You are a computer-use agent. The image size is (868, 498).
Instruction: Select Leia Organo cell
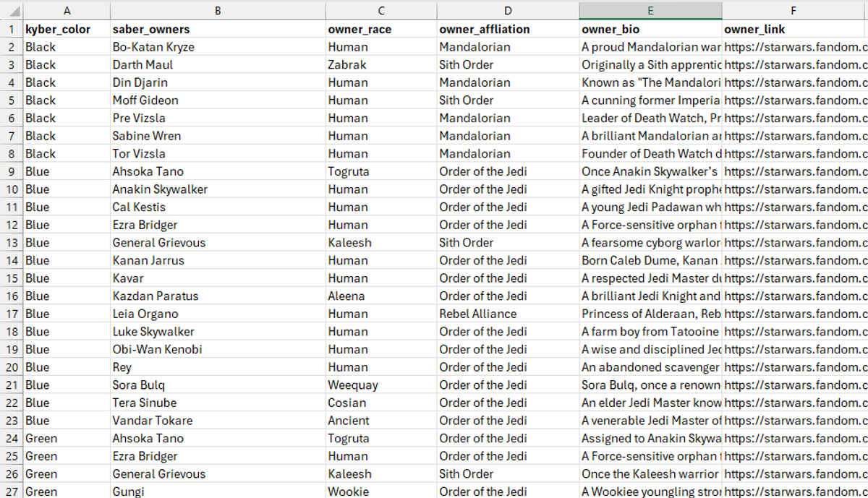tap(218, 314)
